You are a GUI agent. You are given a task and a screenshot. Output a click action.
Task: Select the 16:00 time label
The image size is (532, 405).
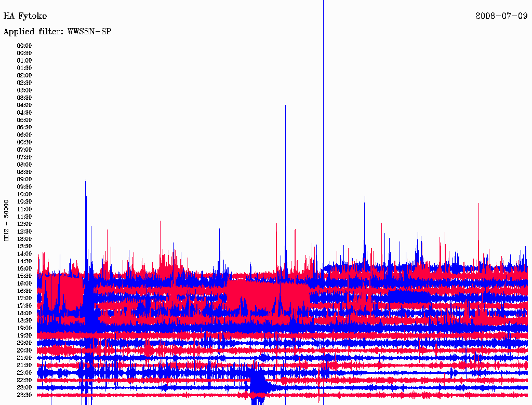[x=24, y=283]
